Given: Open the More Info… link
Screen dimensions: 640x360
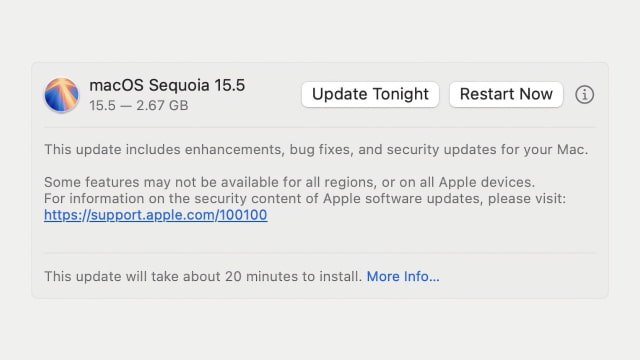Looking at the screenshot, I should point(403,276).
